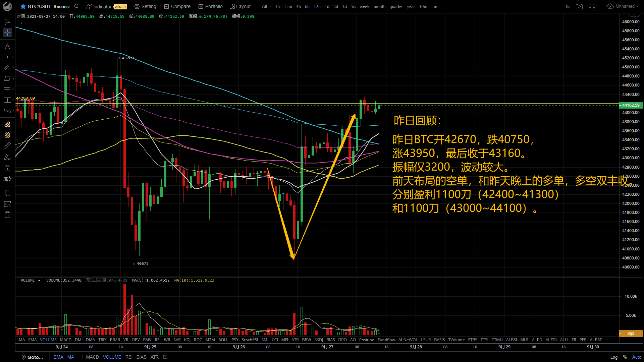Toggle Log scale at bottom right
The width and height of the screenshot is (644, 362).
(613, 357)
